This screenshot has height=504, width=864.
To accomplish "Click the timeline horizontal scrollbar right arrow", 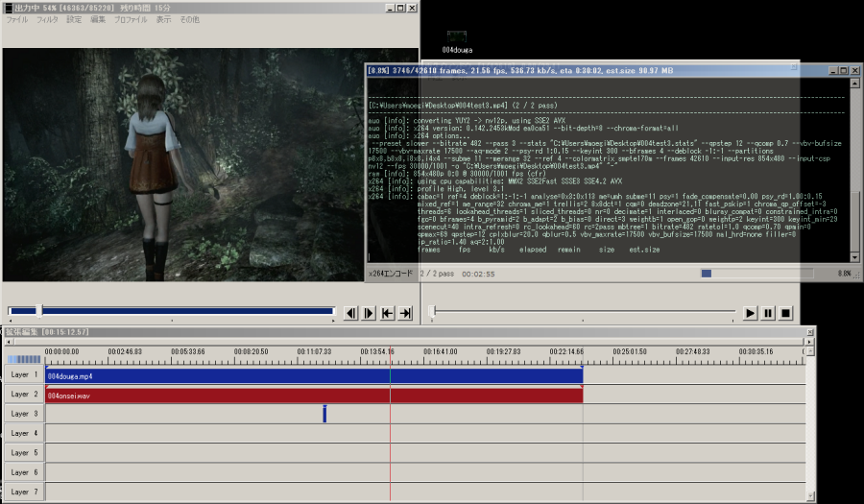I will [x=809, y=342].
